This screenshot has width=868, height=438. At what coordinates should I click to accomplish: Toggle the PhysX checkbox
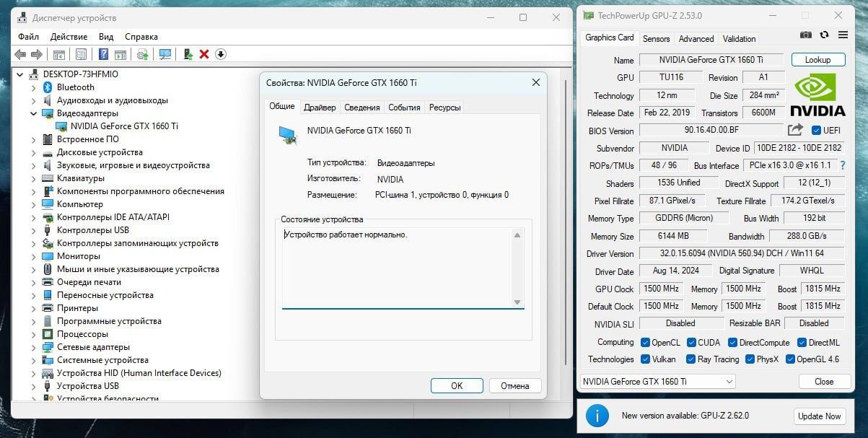point(750,359)
